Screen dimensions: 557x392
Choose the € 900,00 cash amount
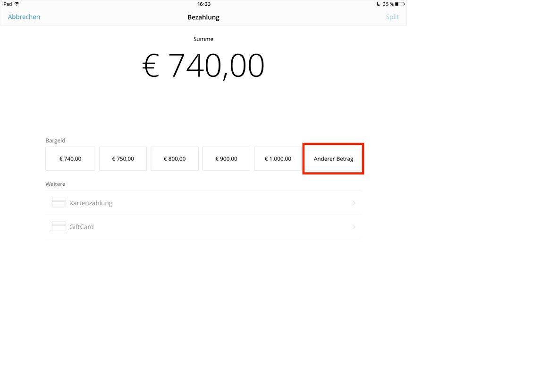226,158
